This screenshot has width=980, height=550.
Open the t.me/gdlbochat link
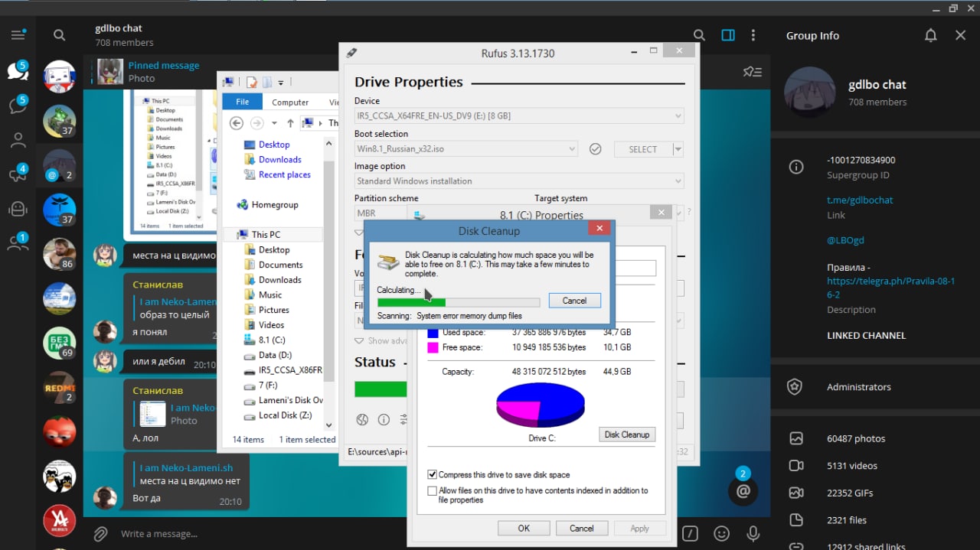coord(860,200)
